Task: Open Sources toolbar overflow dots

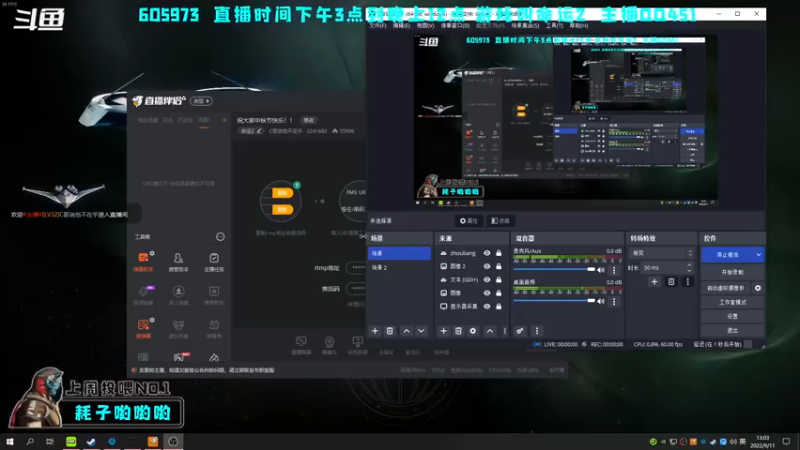Action: click(505, 331)
